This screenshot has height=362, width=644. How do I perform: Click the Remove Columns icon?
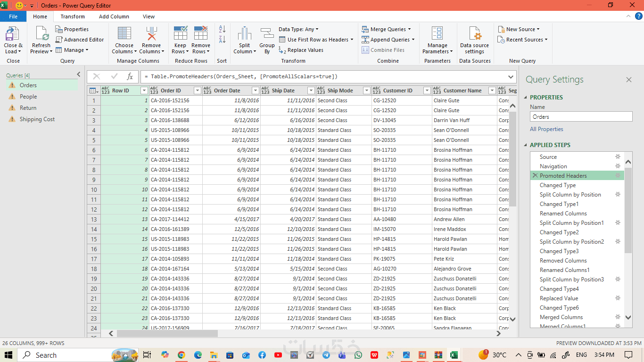tap(151, 34)
